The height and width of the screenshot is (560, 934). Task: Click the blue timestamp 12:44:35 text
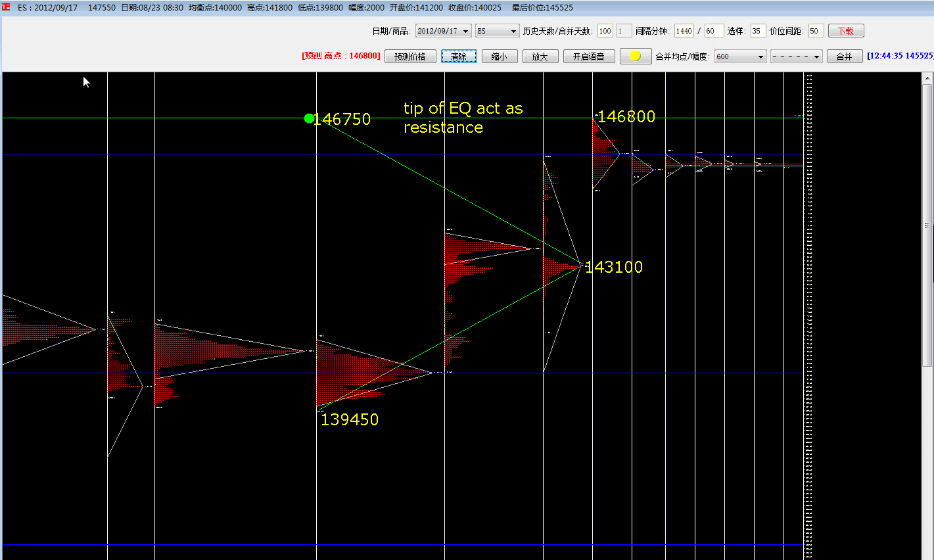tap(900, 56)
